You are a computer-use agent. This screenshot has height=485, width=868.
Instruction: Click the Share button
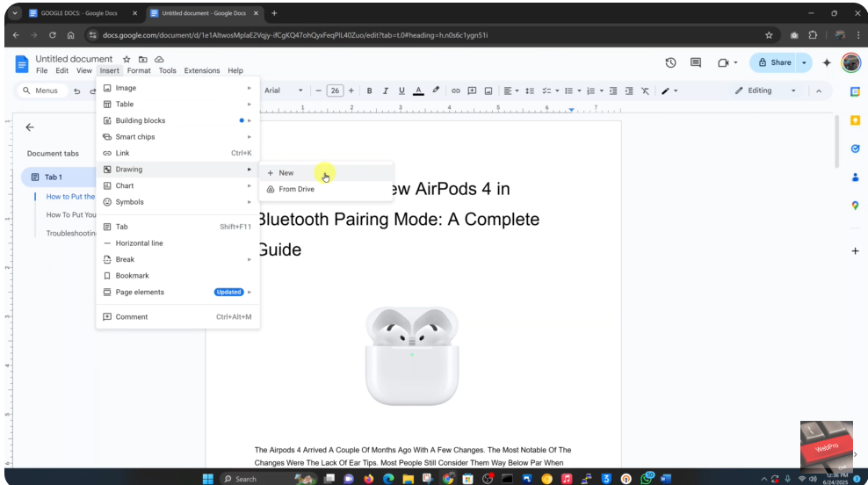coord(775,62)
